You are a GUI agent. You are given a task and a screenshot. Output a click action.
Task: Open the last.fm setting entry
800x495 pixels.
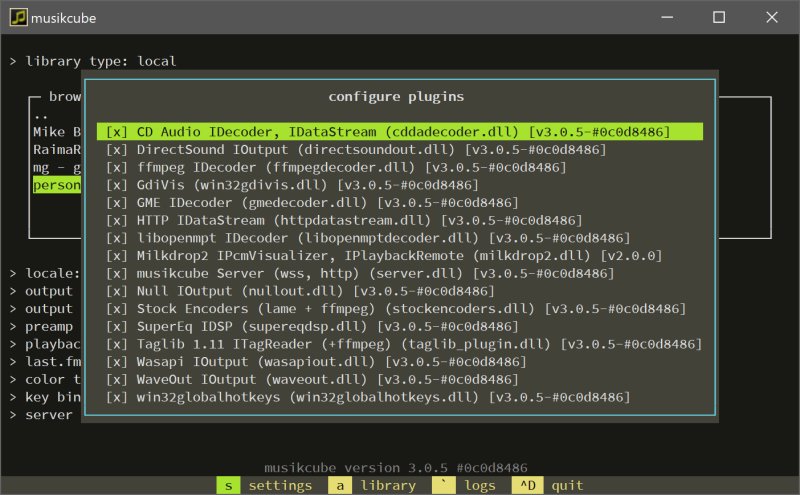point(45,362)
